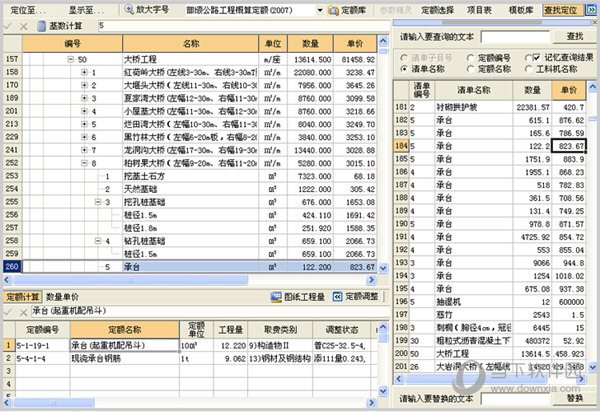The width and height of the screenshot is (600, 412).
Task: Switch to the 查找定位 tab
Action: [x=562, y=10]
